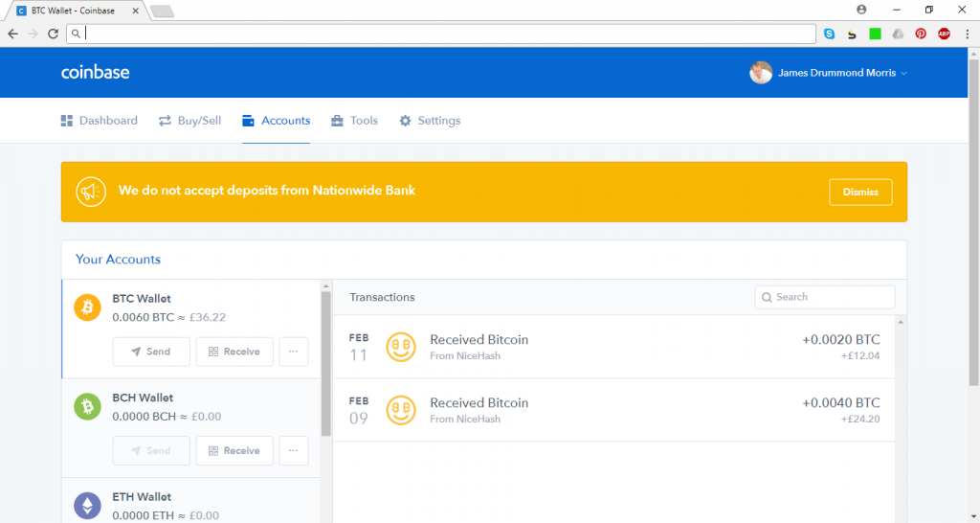Image resolution: width=980 pixels, height=523 pixels.
Task: Click the browser reload page icon
Action: pos(54,34)
